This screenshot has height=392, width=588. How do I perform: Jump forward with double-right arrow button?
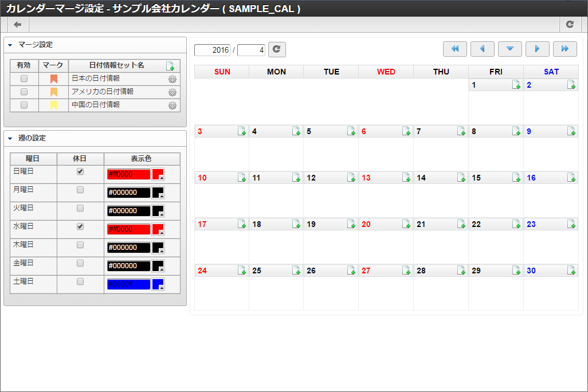point(565,49)
